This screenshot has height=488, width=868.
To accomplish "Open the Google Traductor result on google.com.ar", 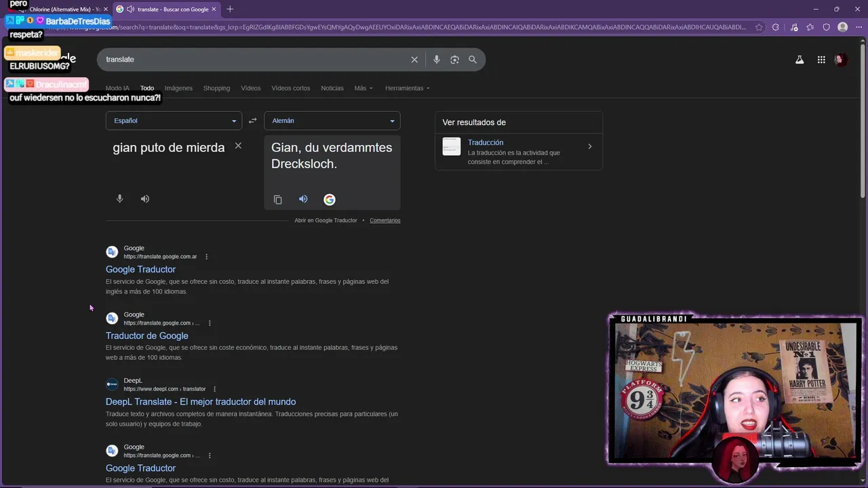I will coord(140,269).
